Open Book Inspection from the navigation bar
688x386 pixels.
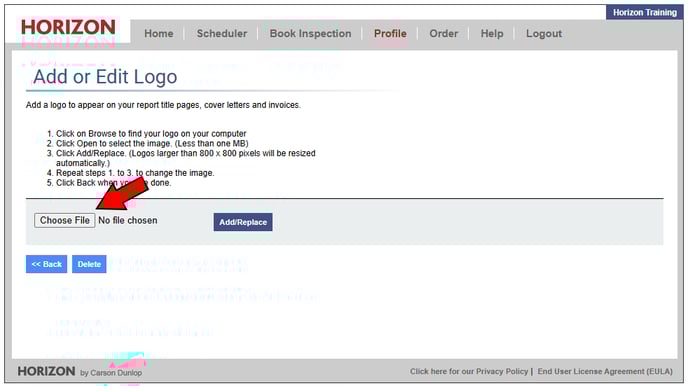[310, 34]
